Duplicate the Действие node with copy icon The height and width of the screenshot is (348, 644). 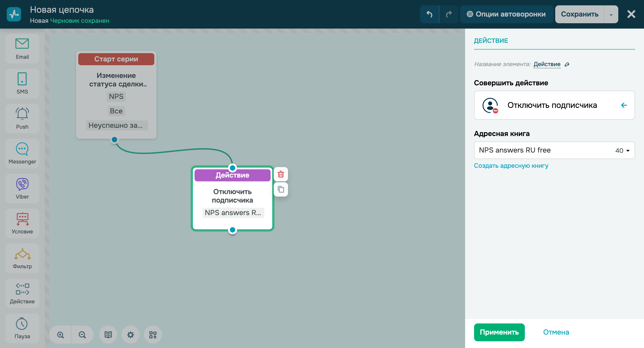(x=281, y=189)
